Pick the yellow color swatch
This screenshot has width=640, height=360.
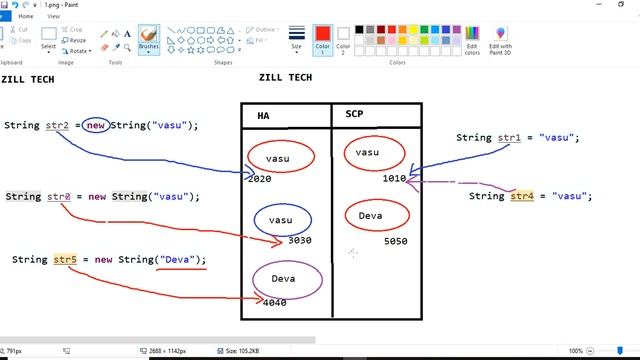coord(413,29)
